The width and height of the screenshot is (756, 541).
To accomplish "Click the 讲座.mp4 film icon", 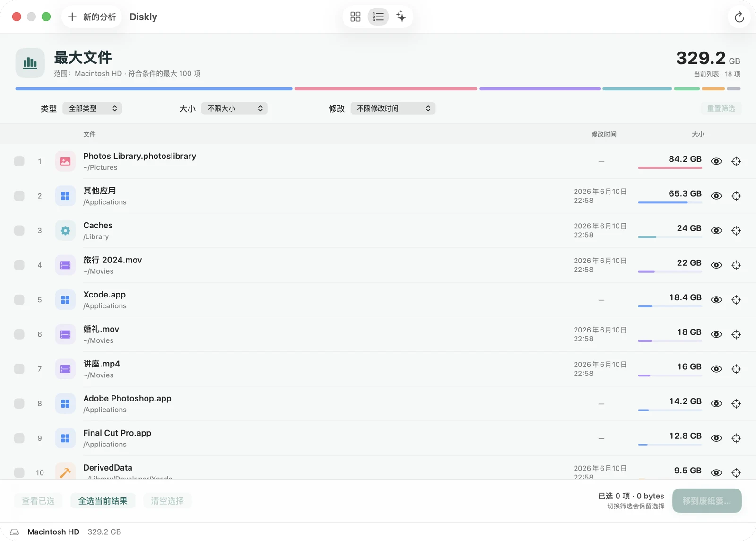I will [x=65, y=369].
